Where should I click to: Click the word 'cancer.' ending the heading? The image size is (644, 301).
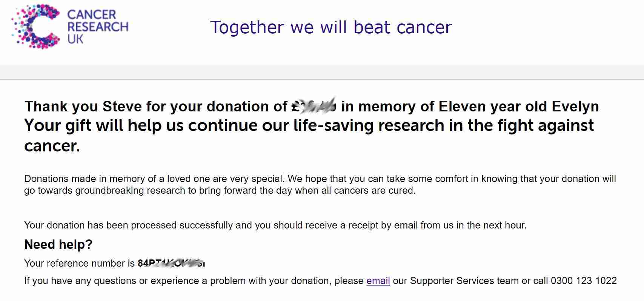(52, 146)
